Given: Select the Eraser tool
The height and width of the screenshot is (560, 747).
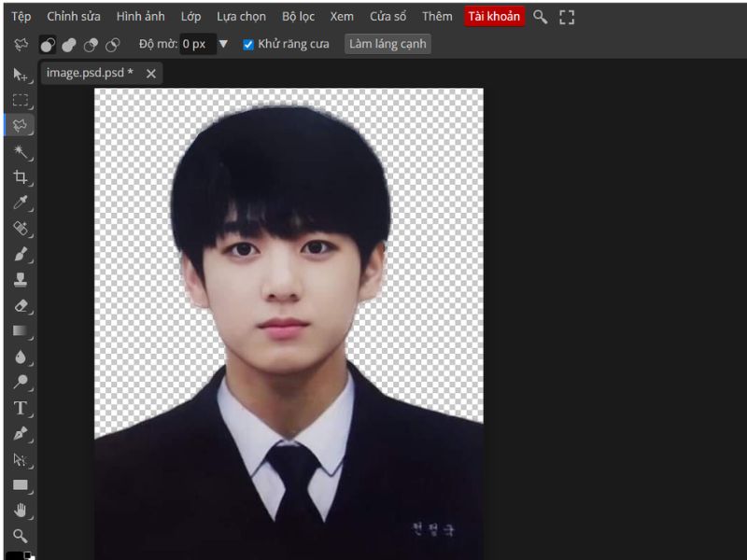Looking at the screenshot, I should tap(20, 306).
